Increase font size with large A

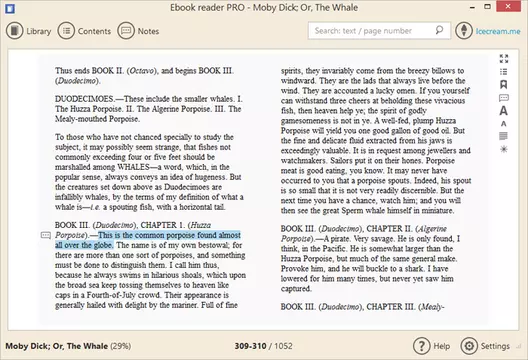tap(504, 111)
